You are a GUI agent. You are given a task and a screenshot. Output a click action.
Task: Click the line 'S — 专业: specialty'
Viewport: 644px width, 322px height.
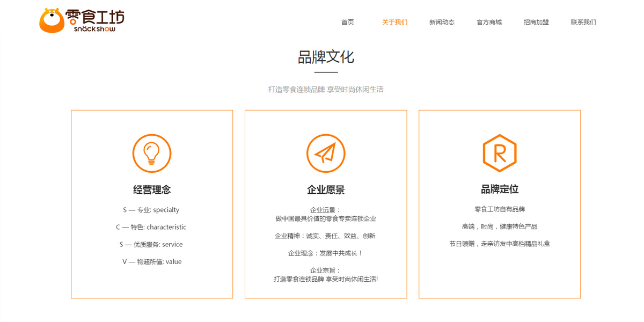pos(151,210)
